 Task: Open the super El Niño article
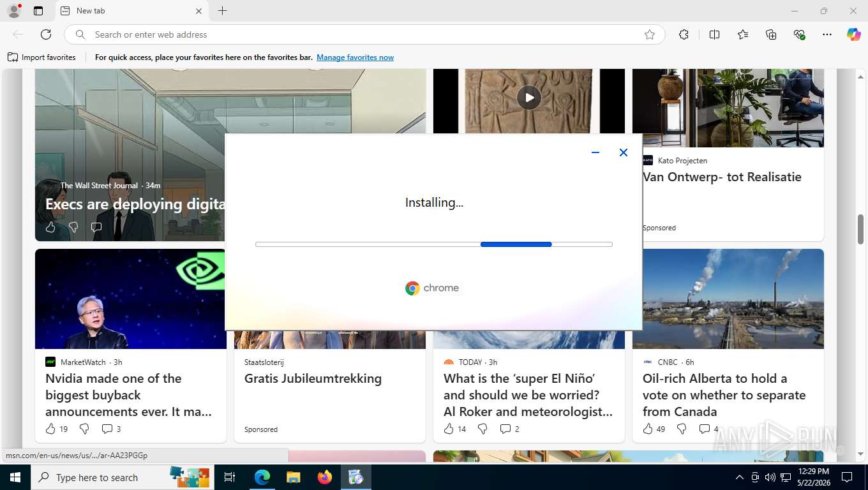coord(528,395)
